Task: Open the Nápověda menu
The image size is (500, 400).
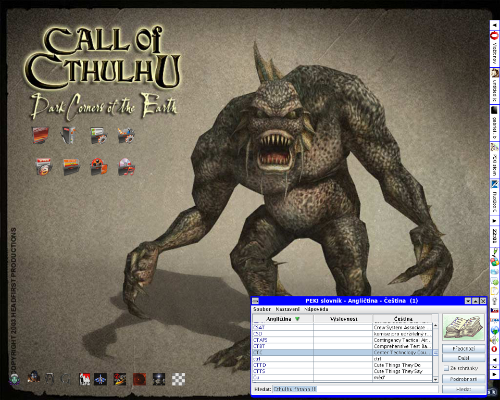Action: pos(316,309)
